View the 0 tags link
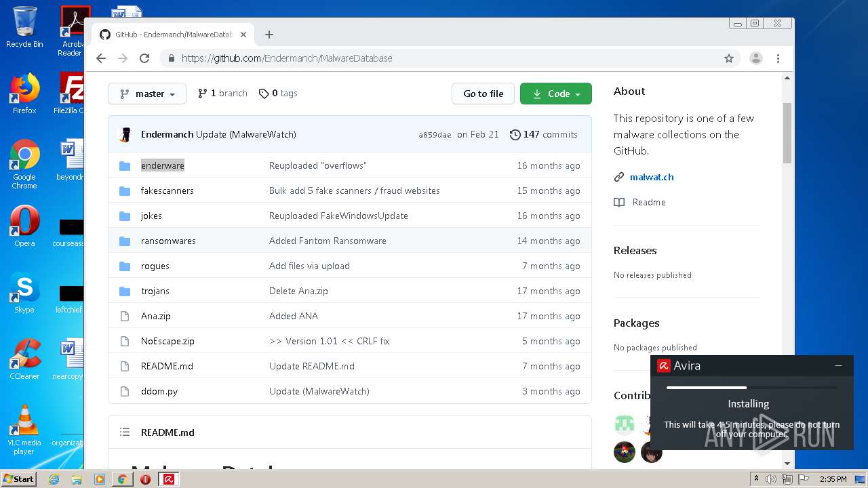Screen dimensions: 868x488 (x=278, y=94)
